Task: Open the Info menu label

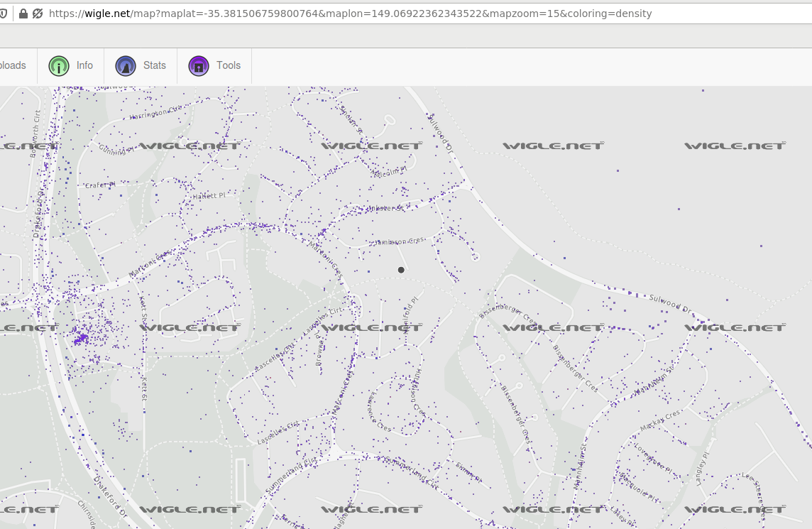Action: click(84, 65)
